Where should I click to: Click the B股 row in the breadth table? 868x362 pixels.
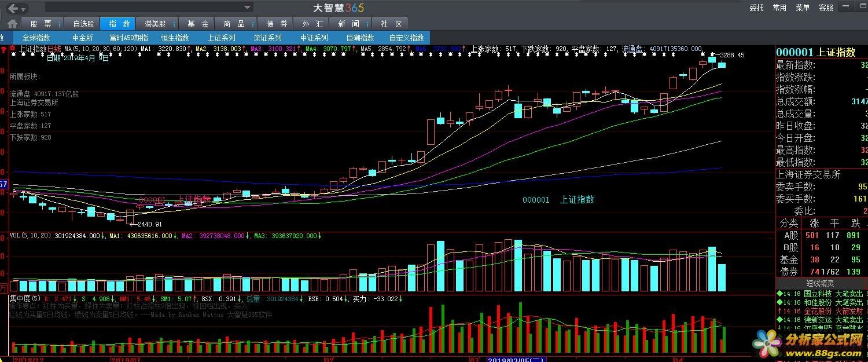pos(822,248)
